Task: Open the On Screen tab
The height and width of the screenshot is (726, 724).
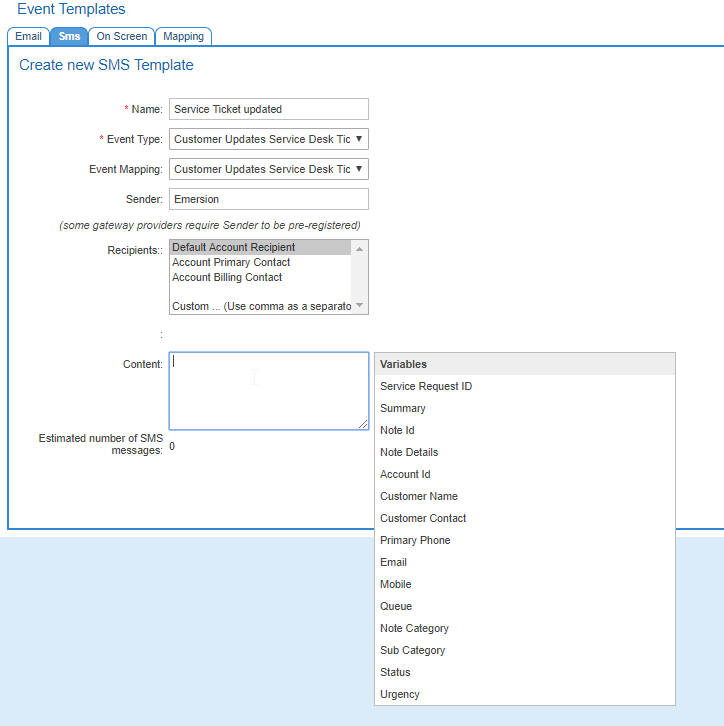Action: coord(121,36)
